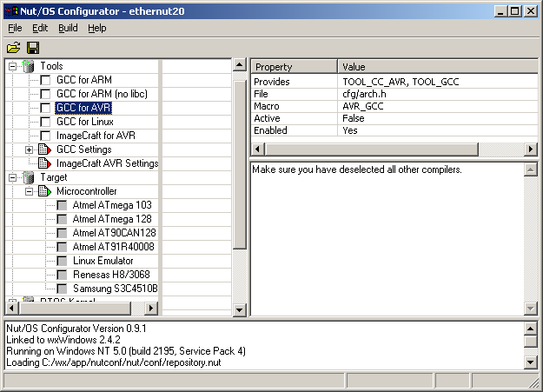Click the ImageCraft AVR Settings module icon
The width and height of the screenshot is (543, 392).
tap(44, 163)
